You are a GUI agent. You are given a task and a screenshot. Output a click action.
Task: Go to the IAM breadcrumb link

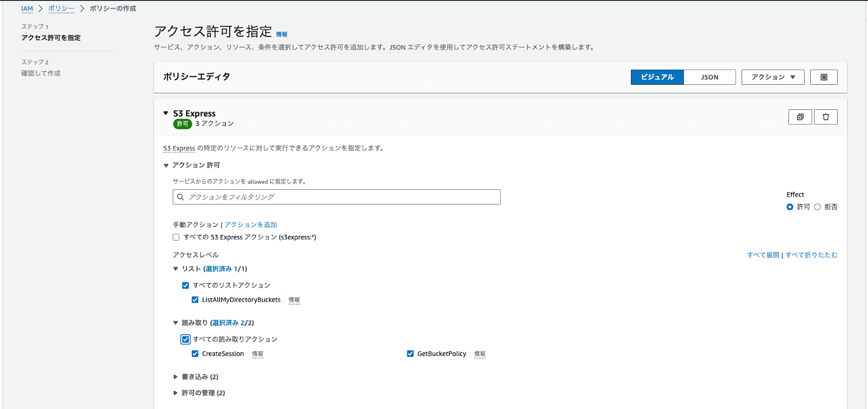pyautogui.click(x=27, y=8)
